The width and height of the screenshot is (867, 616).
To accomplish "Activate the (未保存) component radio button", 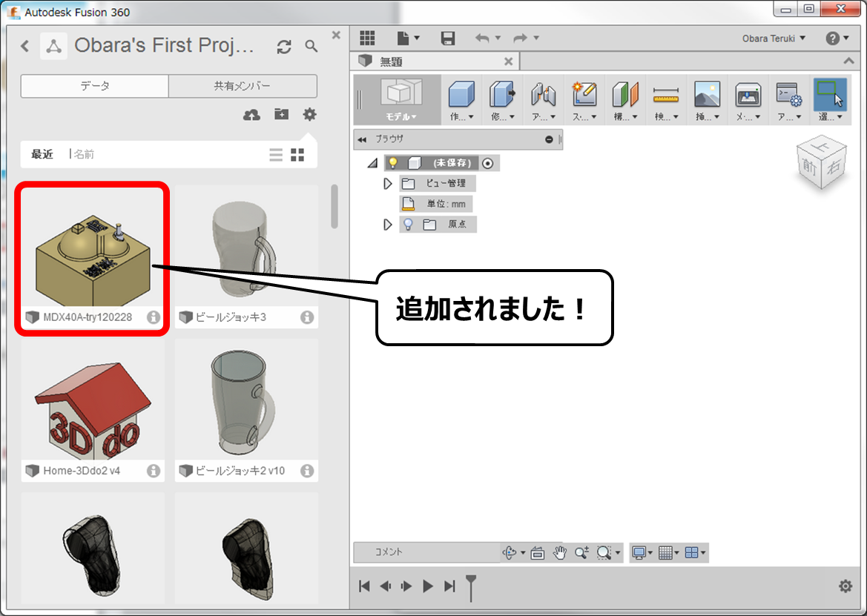I will point(487,163).
